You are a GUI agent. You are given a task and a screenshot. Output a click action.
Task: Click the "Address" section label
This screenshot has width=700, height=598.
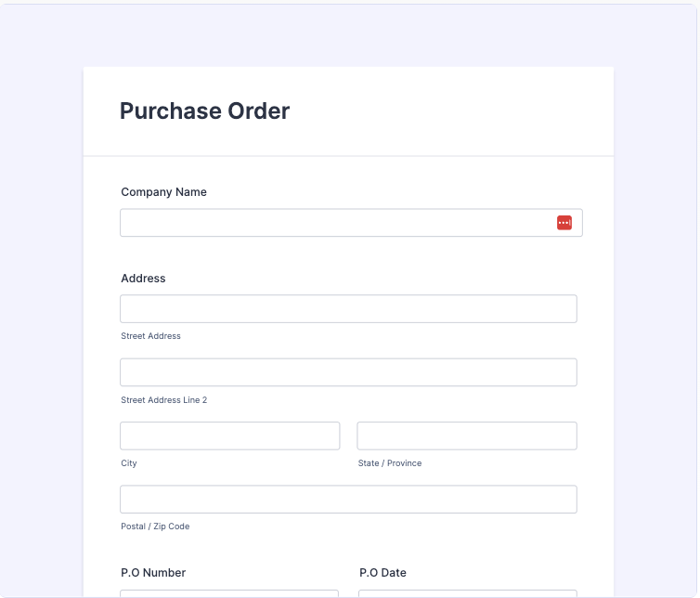[x=143, y=279]
